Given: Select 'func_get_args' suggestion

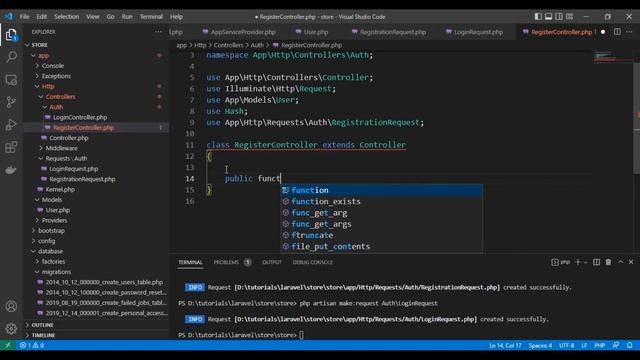Looking at the screenshot, I should click(382, 224).
